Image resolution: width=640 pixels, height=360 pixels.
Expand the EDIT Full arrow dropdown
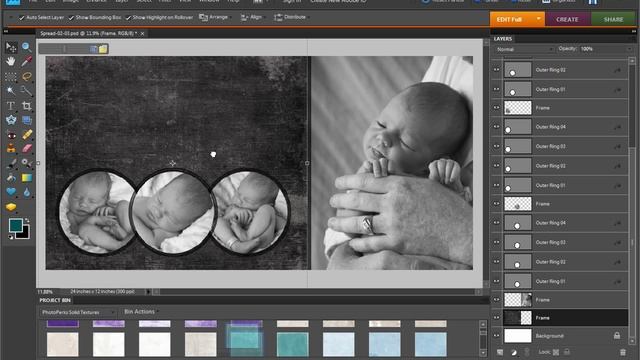point(539,19)
